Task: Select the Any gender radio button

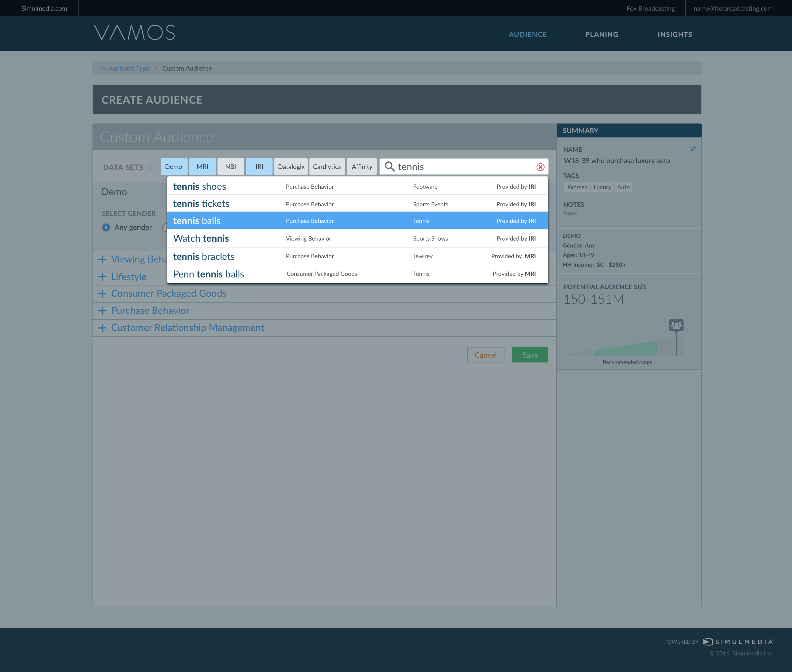Action: pos(106,227)
